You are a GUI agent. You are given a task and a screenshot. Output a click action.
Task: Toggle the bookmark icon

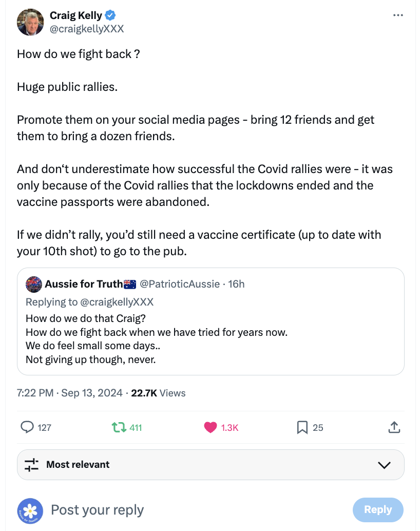coord(302,427)
